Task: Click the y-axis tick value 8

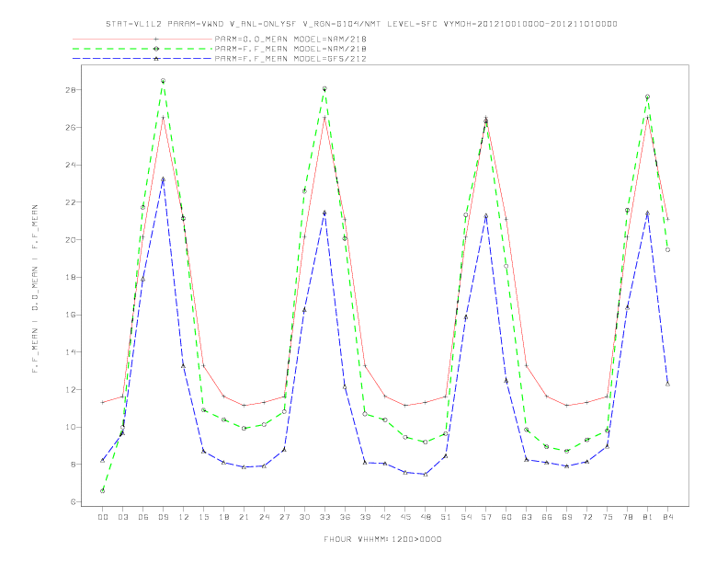Action: [x=73, y=465]
